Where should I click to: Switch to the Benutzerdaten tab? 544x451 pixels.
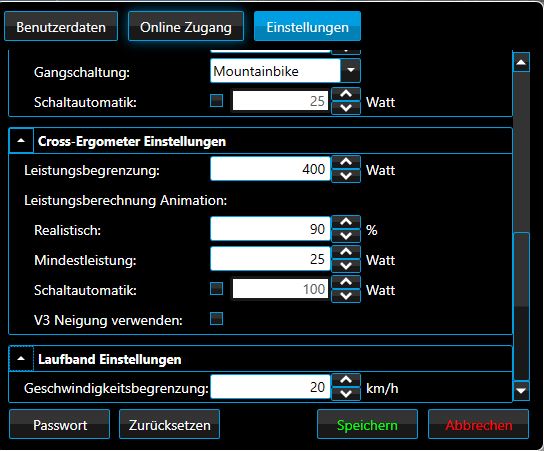coord(61,27)
